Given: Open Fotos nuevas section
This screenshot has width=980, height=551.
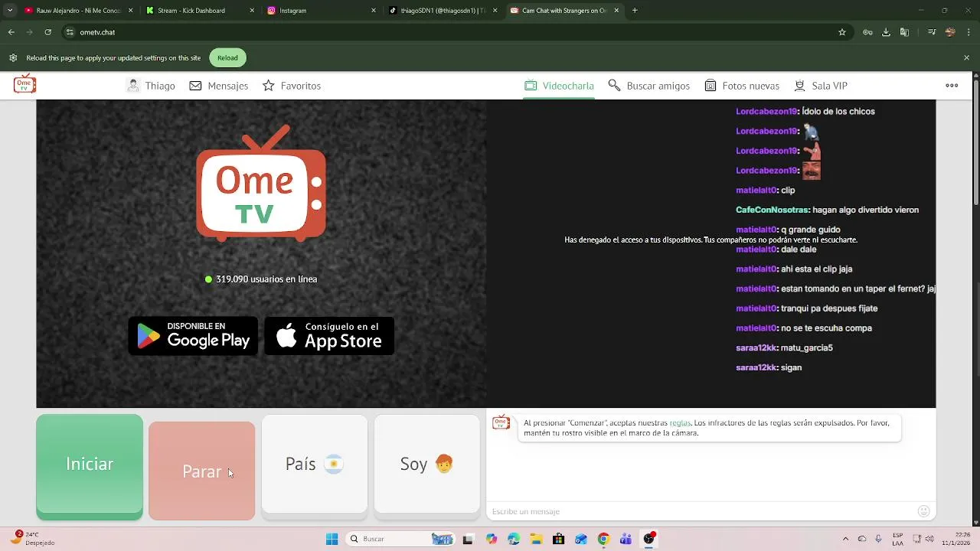Looking at the screenshot, I should coord(742,86).
